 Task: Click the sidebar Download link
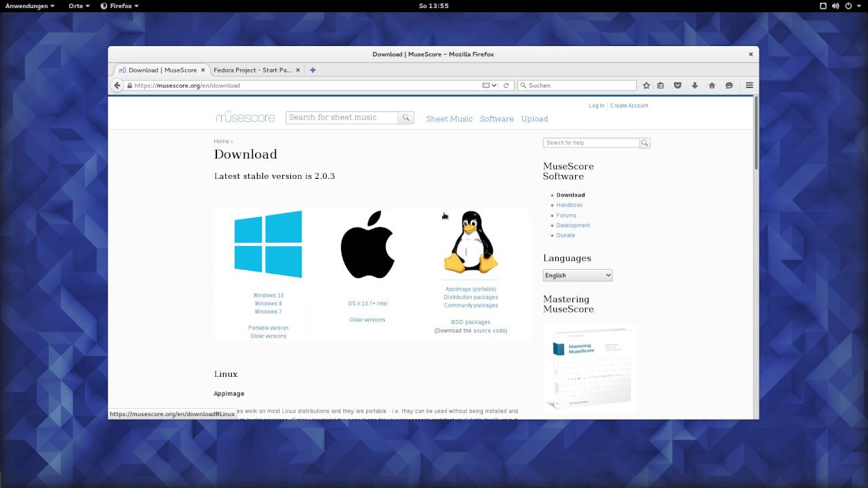pos(570,195)
